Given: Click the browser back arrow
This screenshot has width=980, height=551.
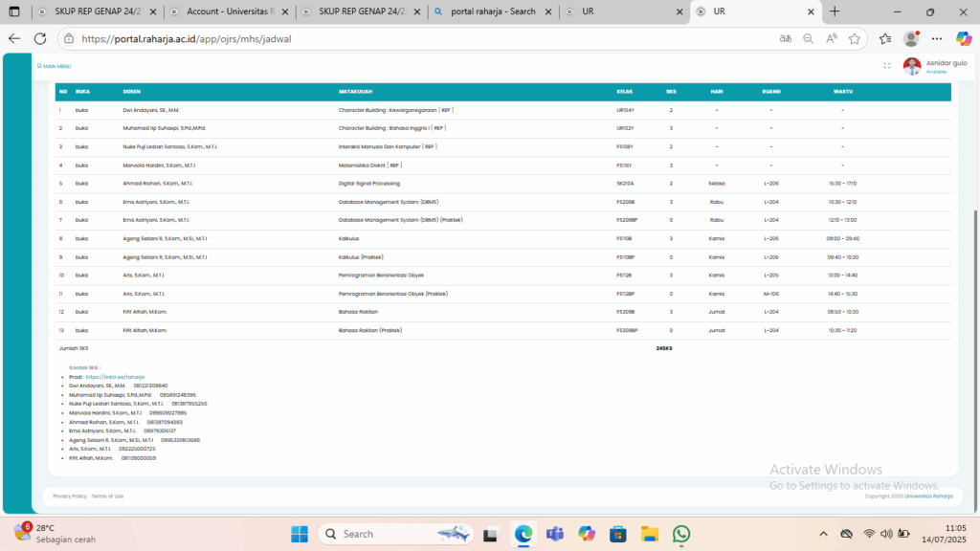Looking at the screenshot, I should click(x=13, y=39).
